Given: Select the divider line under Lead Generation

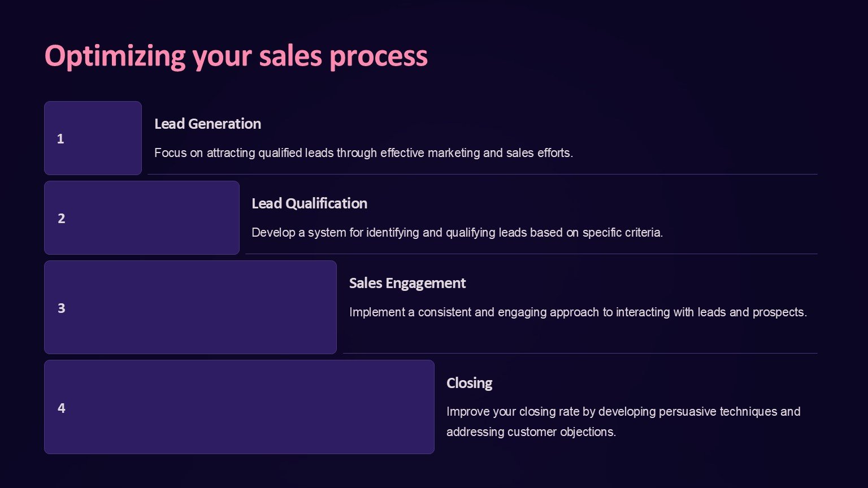Looking at the screenshot, I should (482, 174).
